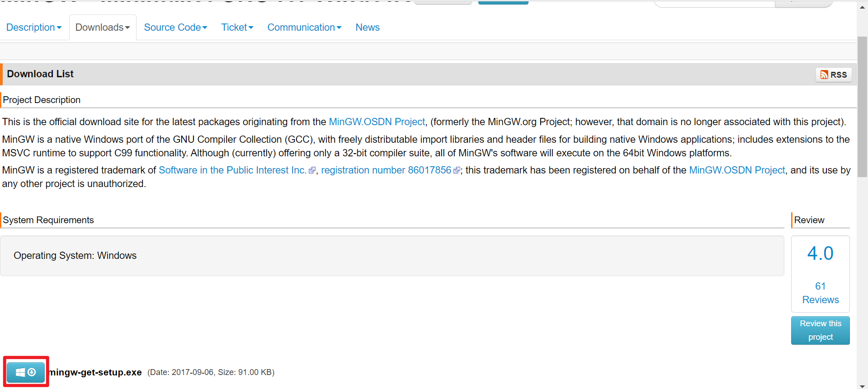Expand the Communication menu
This screenshot has width=868, height=389.
coord(304,28)
